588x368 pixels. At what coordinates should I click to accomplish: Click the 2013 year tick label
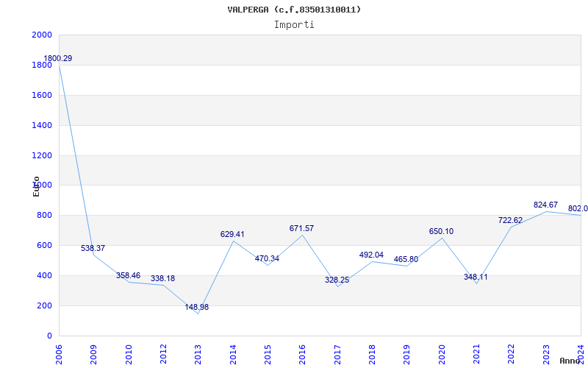coord(198,354)
